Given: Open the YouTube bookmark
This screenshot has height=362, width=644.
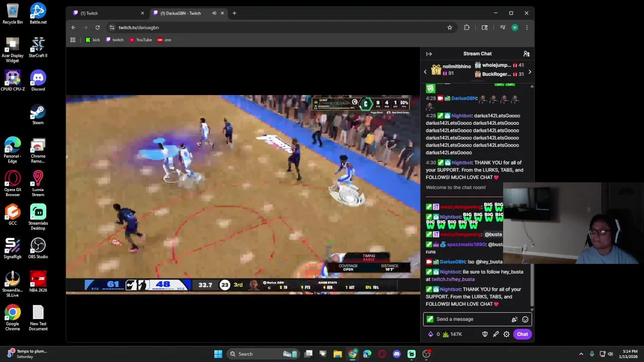Looking at the screenshot, I should pos(140,40).
